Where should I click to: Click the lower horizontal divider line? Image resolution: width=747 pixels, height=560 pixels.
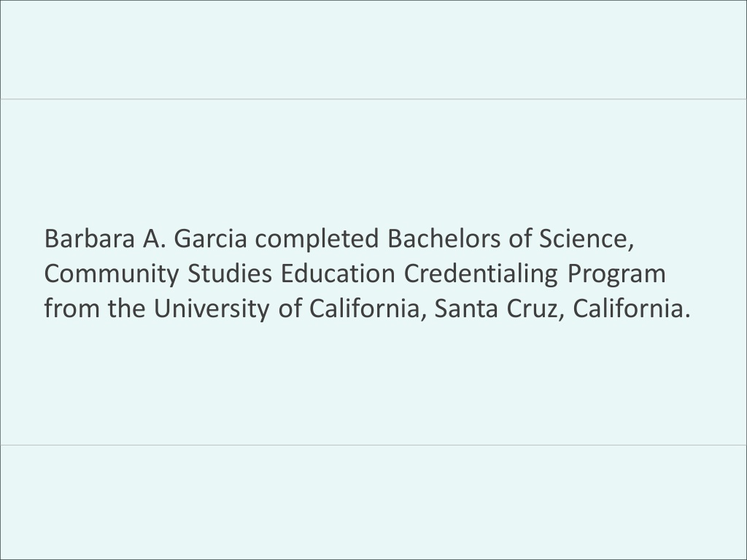373,446
